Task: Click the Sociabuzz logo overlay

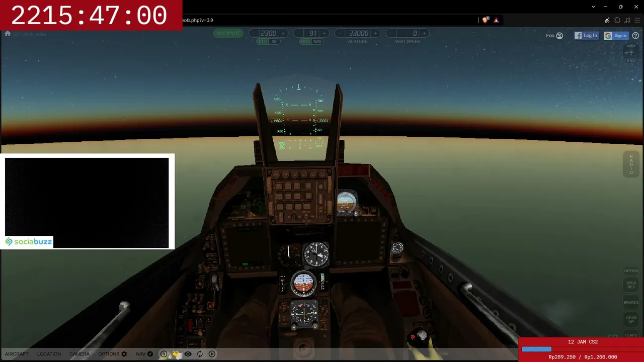Action: tap(29, 242)
